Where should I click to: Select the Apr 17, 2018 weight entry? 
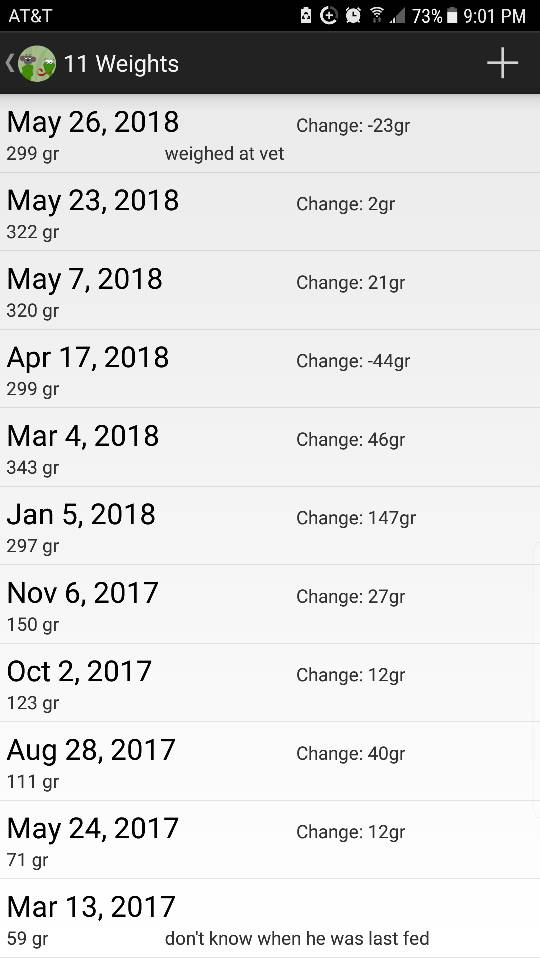click(270, 369)
